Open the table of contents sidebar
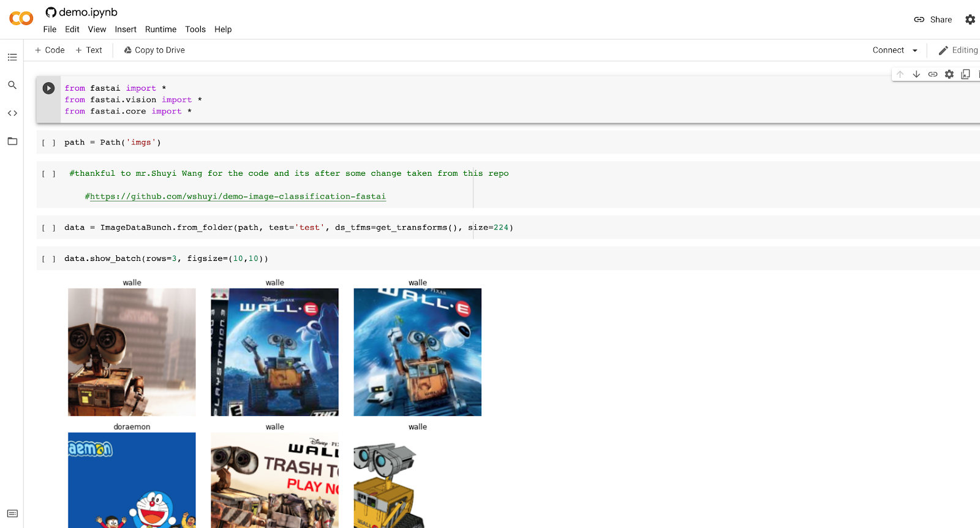 [12, 57]
